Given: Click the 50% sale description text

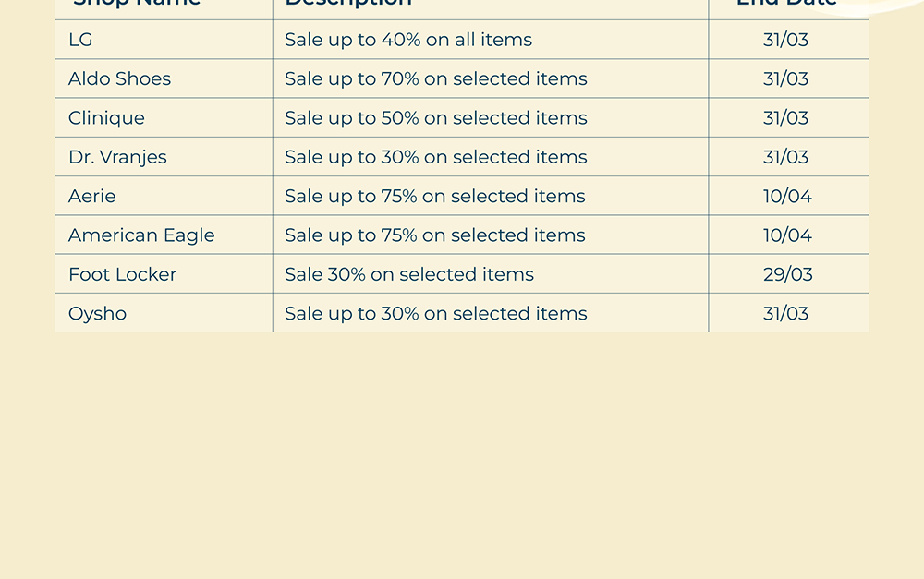Looking at the screenshot, I should pos(435,118).
